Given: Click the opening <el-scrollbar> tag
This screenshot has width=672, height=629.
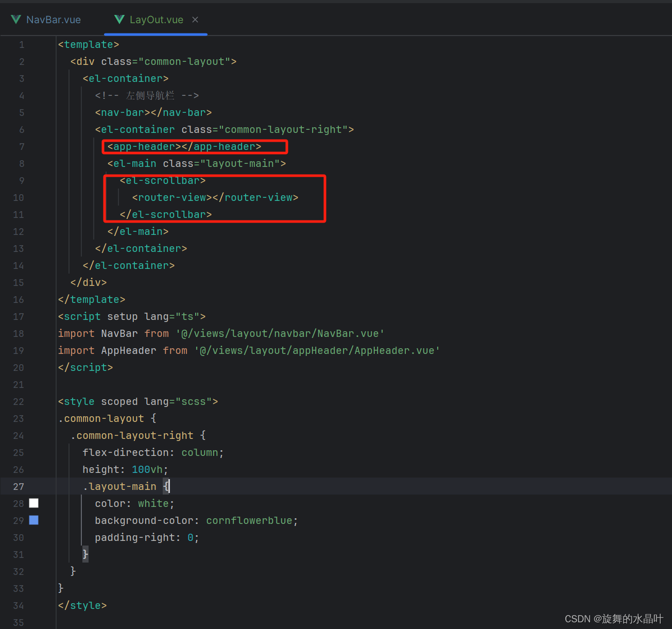Looking at the screenshot, I should [x=163, y=180].
